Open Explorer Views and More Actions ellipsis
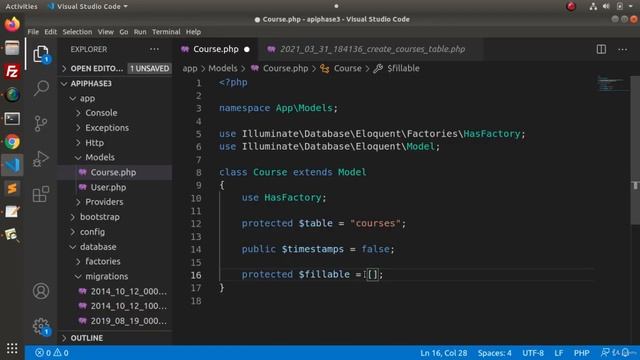Viewport: 640px width, 360px height. (154, 49)
